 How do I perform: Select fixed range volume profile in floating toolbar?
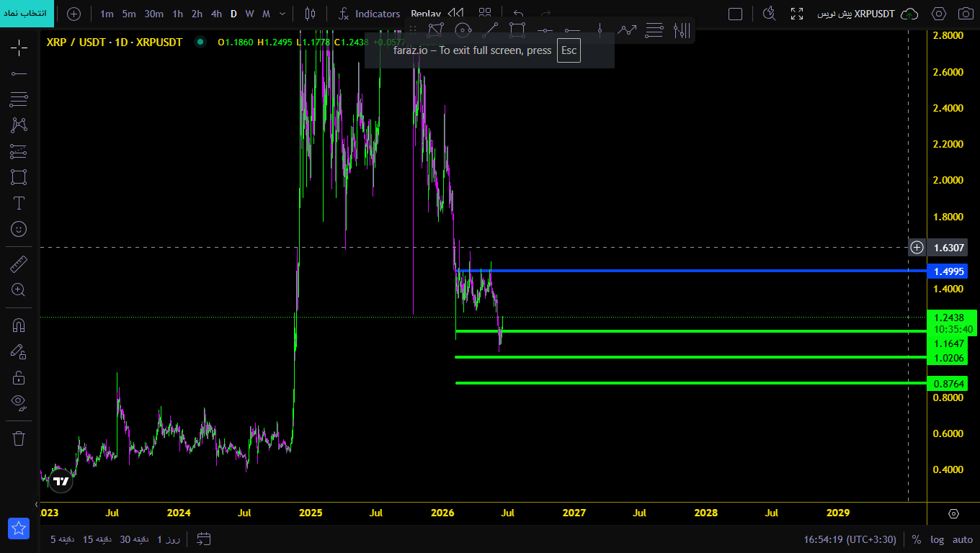coord(682,30)
